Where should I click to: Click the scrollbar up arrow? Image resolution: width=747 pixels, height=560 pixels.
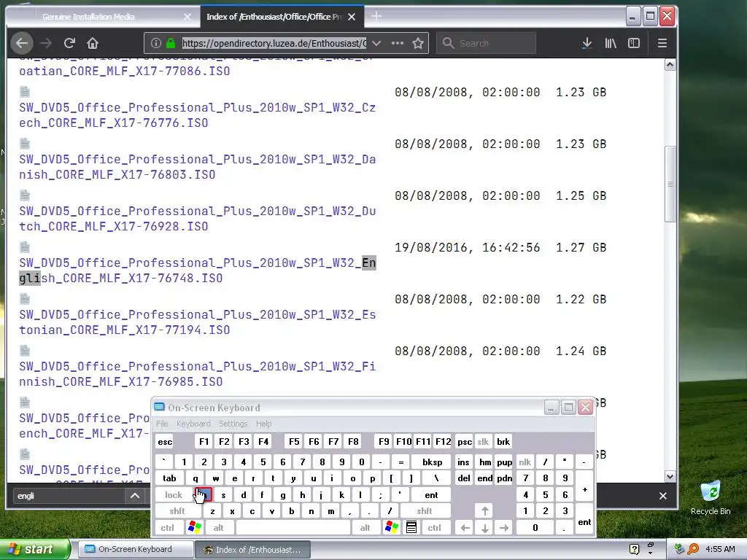coord(670,65)
